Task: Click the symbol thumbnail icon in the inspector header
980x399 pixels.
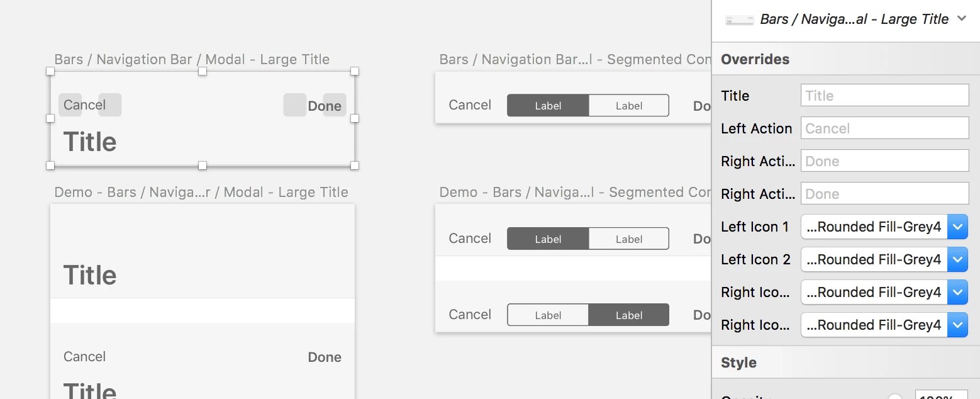Action: coord(739,20)
